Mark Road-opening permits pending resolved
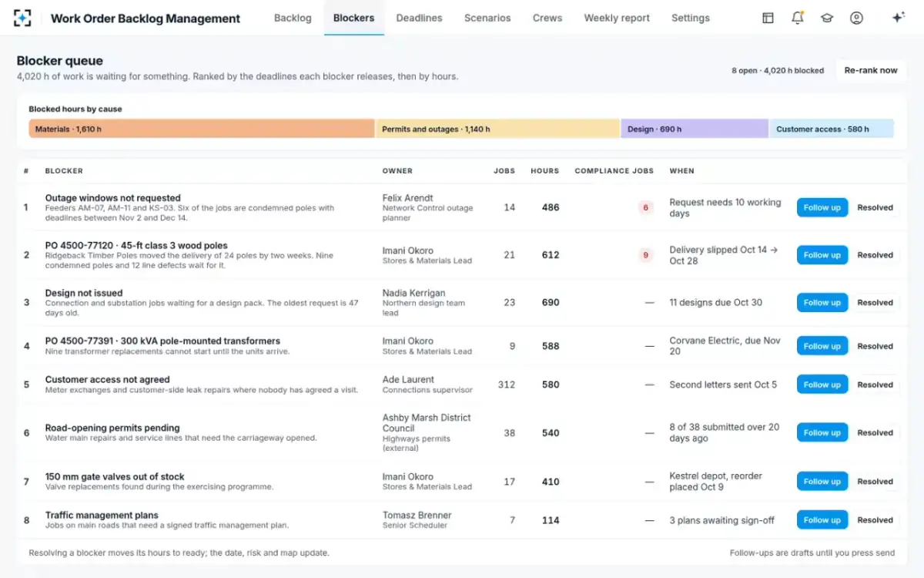 (875, 432)
